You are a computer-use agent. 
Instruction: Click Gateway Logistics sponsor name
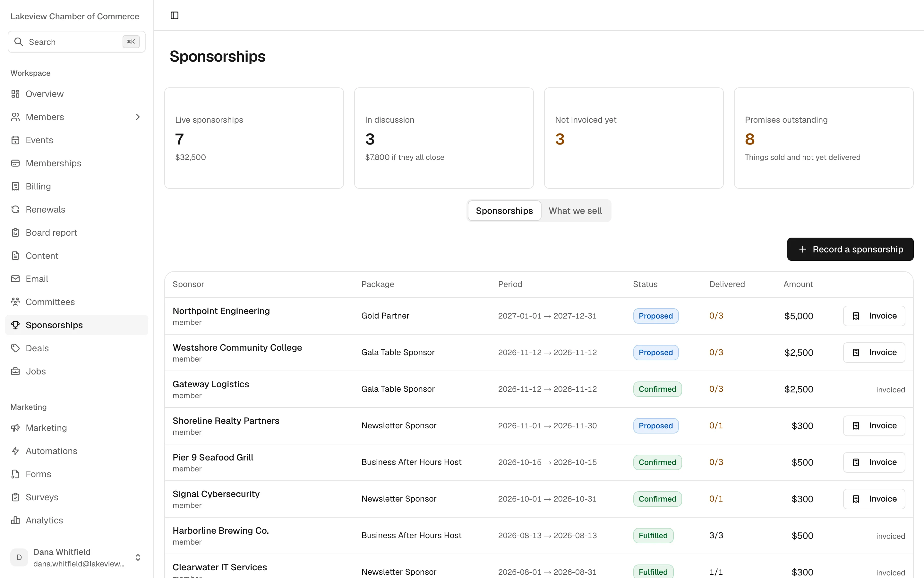click(211, 384)
